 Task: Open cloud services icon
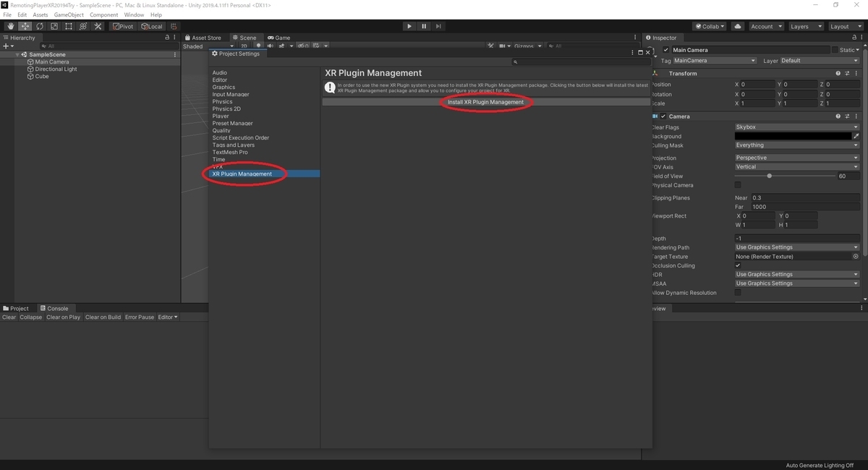point(738,26)
